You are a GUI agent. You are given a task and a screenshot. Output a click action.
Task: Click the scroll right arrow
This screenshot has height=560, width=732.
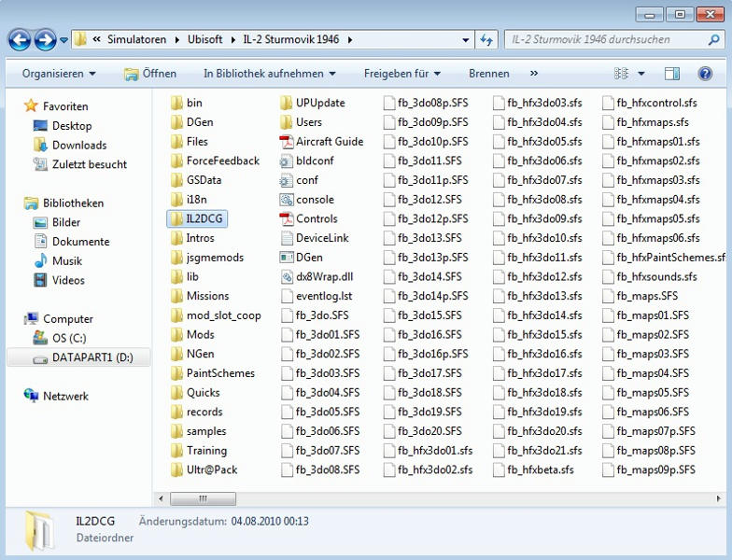[719, 498]
